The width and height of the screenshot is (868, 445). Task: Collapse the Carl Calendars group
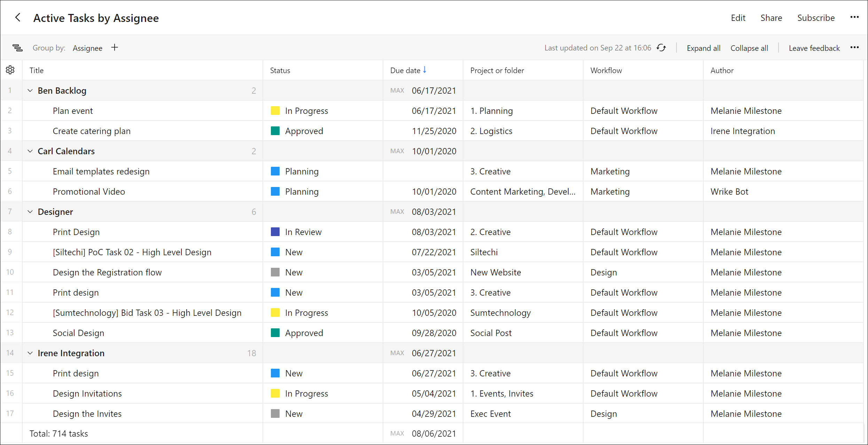tap(30, 151)
